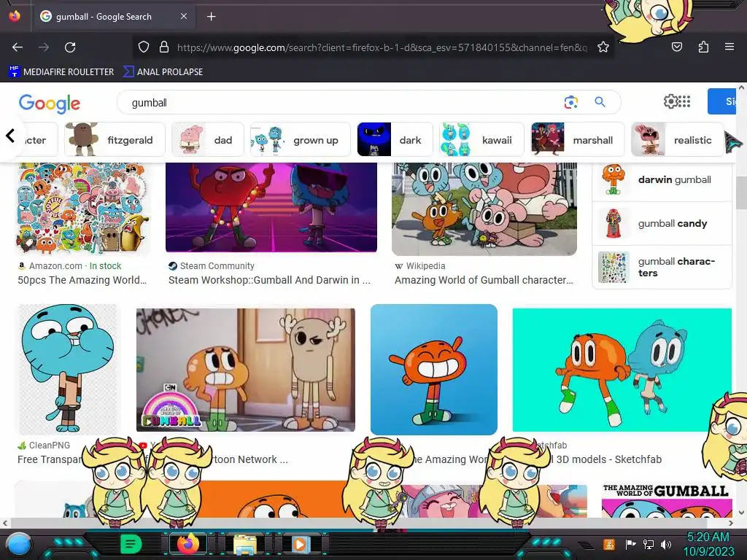
Task: Select the realistic filter chip
Action: [x=677, y=139]
